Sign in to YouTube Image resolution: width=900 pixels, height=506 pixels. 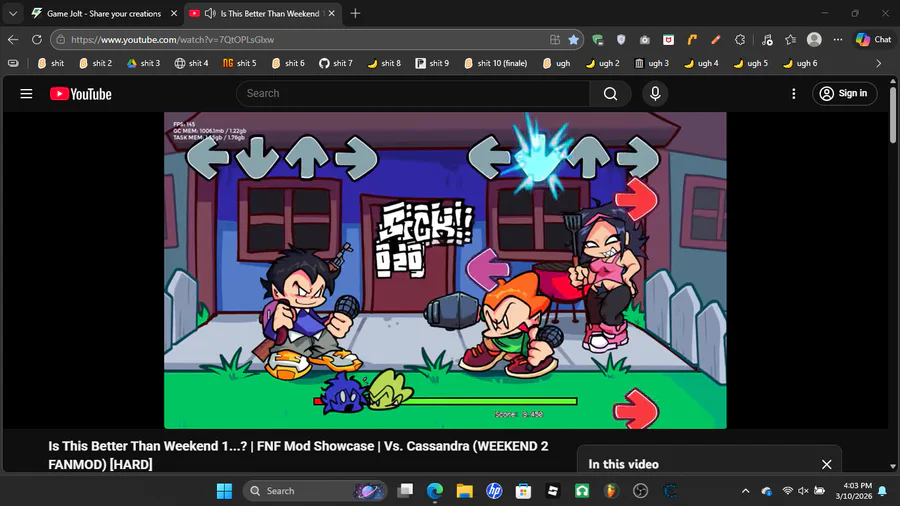point(844,94)
